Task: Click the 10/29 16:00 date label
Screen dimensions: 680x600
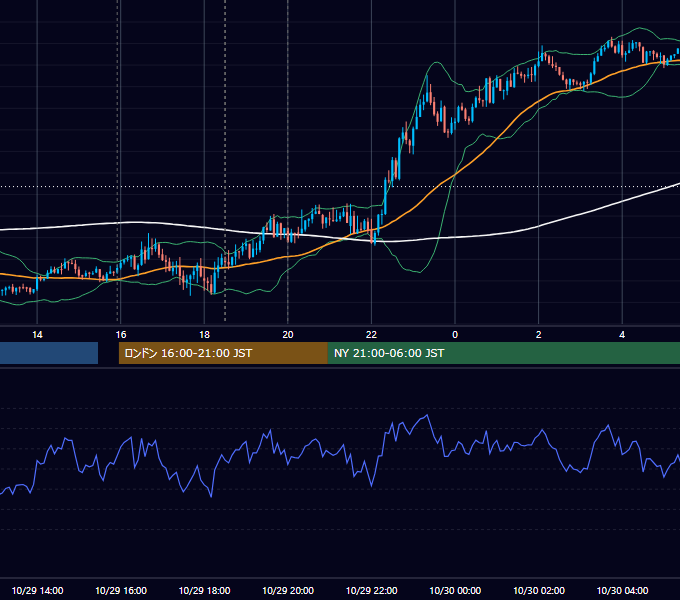Action: click(121, 590)
